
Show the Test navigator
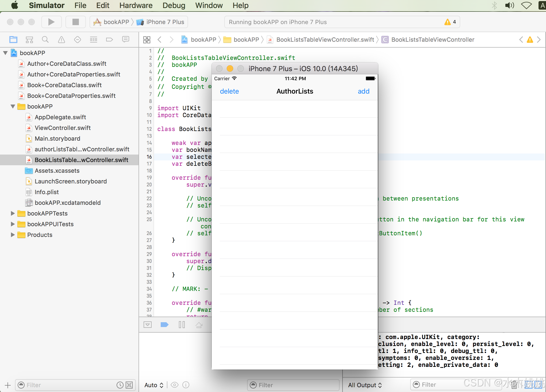pos(78,40)
